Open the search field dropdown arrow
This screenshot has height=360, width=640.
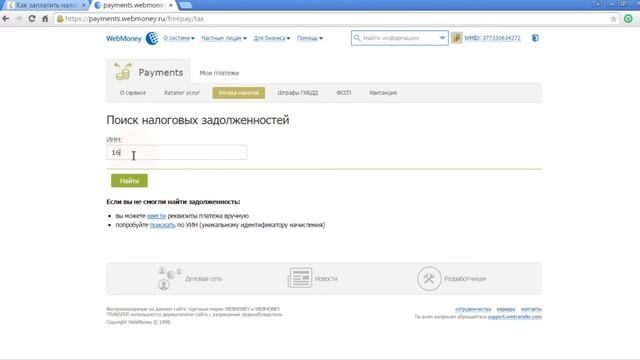point(442,38)
